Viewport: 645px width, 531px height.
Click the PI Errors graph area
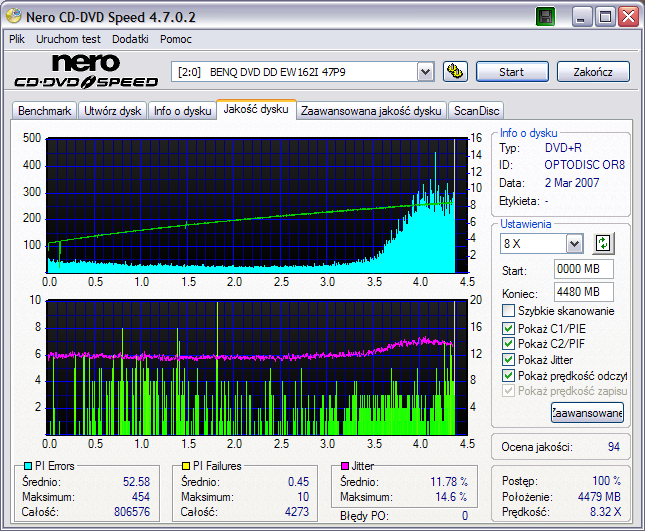pos(257,205)
